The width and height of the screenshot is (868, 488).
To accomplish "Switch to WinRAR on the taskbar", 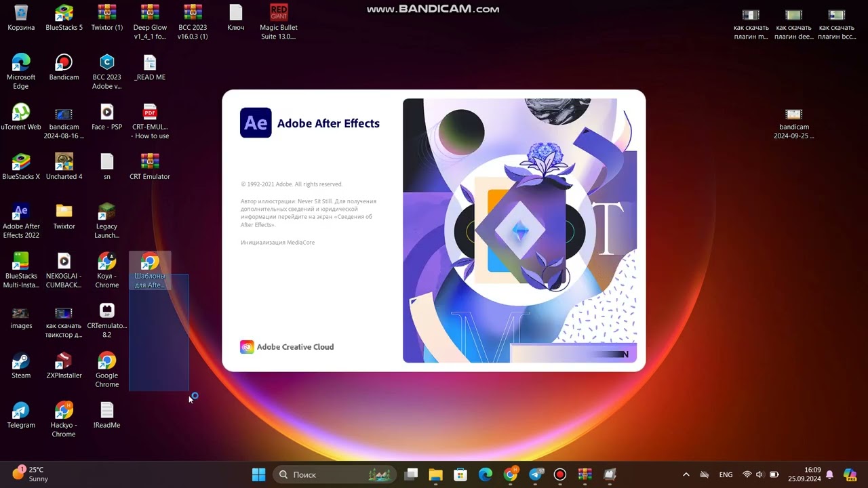I will [x=585, y=474].
